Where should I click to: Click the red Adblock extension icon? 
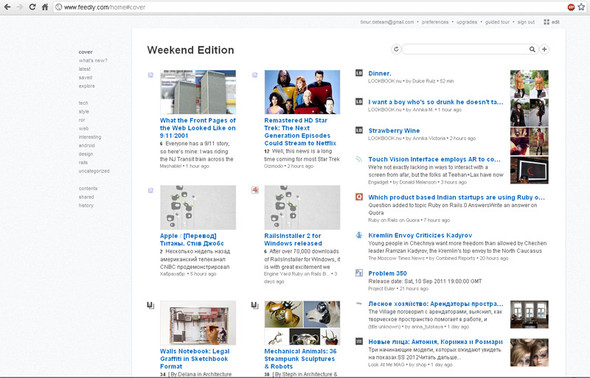click(571, 7)
